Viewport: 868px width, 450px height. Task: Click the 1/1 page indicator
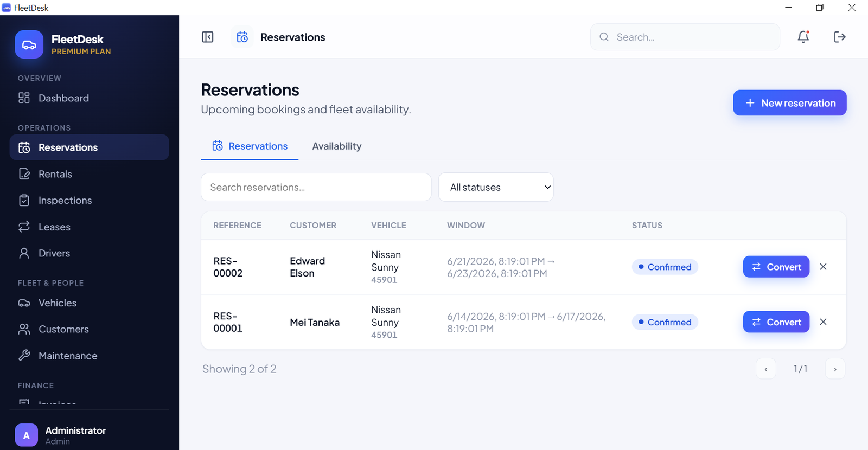pyautogui.click(x=800, y=369)
